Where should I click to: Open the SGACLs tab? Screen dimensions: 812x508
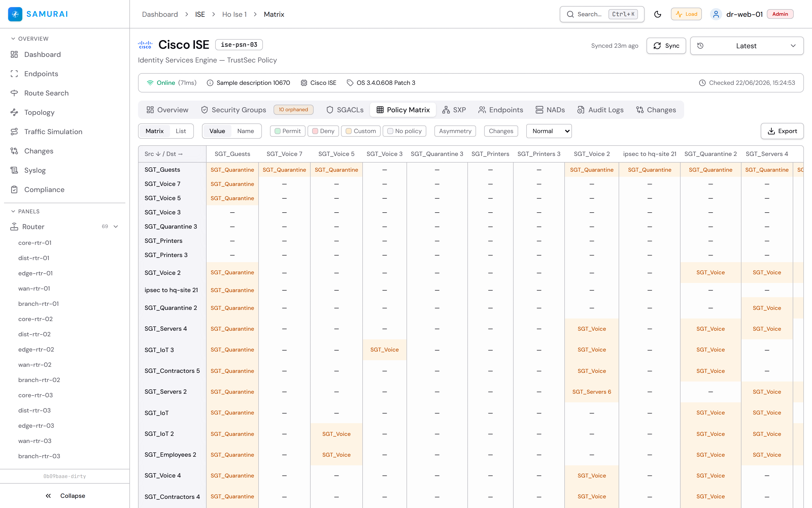(345, 110)
